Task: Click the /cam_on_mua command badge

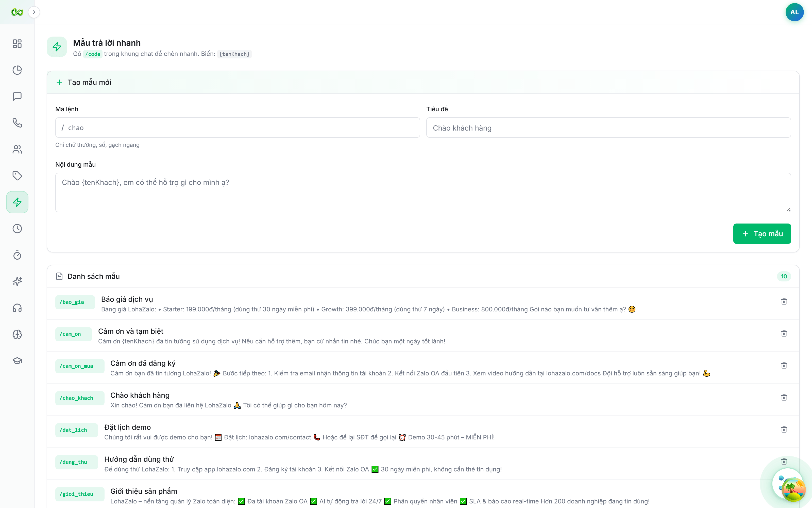Action: click(79, 366)
